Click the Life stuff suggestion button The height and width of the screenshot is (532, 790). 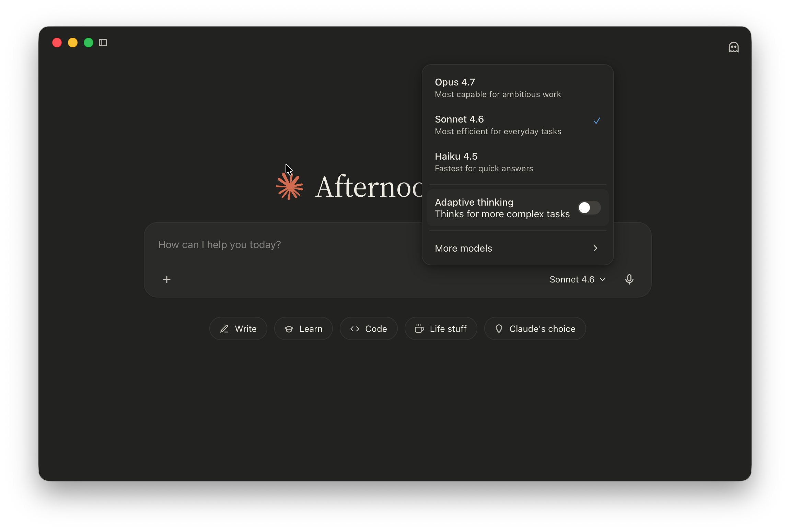coord(441,328)
